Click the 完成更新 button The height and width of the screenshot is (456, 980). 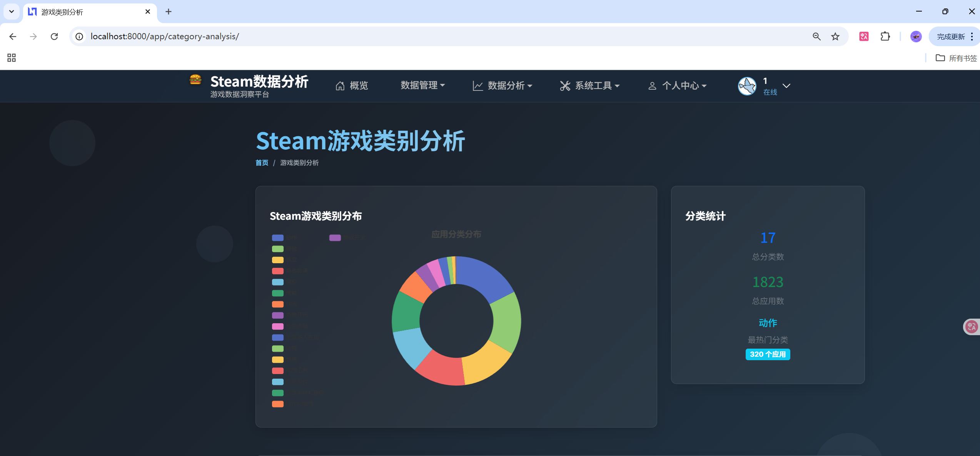click(950, 37)
